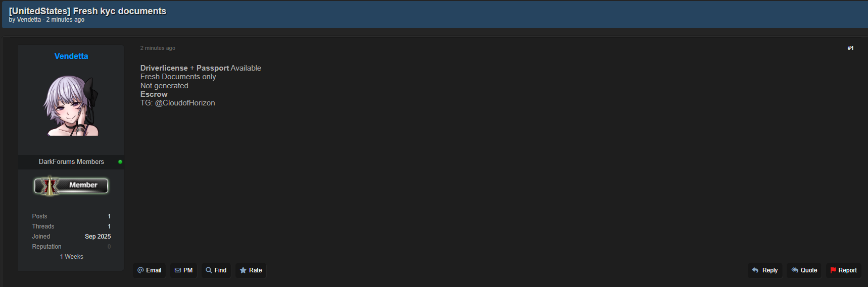The width and height of the screenshot is (868, 287).
Task: Click the green online status dot
Action: (x=120, y=162)
